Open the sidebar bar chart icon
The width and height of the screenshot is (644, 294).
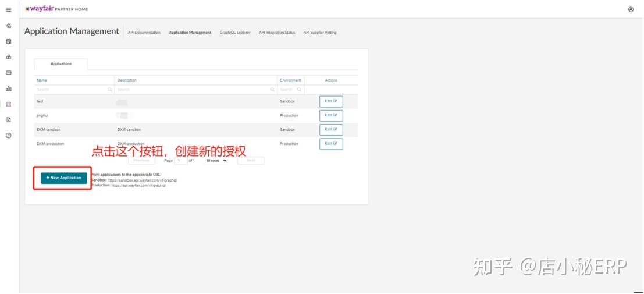coord(9,88)
